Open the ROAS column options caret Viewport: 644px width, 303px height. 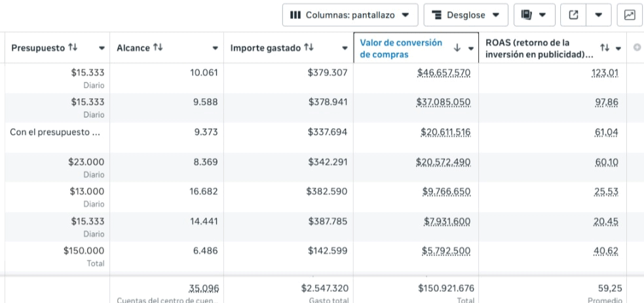point(618,48)
